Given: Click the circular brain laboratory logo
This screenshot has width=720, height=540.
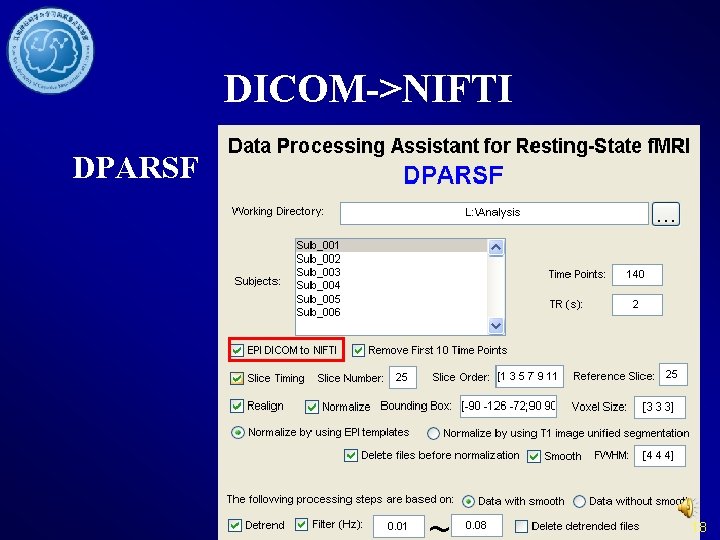Looking at the screenshot, I should (51, 50).
